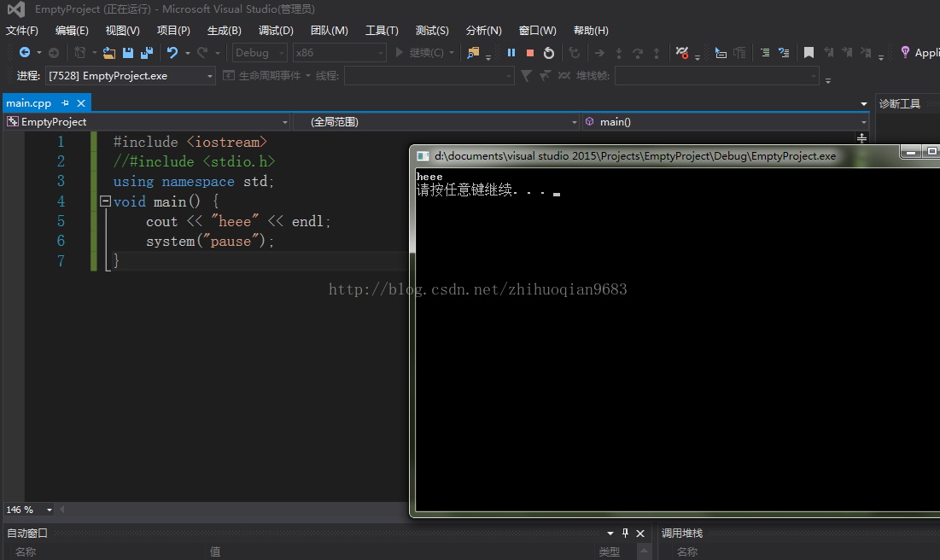Image resolution: width=940 pixels, height=560 pixels.
Task: Pause debugging with the Break All icon
Action: [x=511, y=53]
